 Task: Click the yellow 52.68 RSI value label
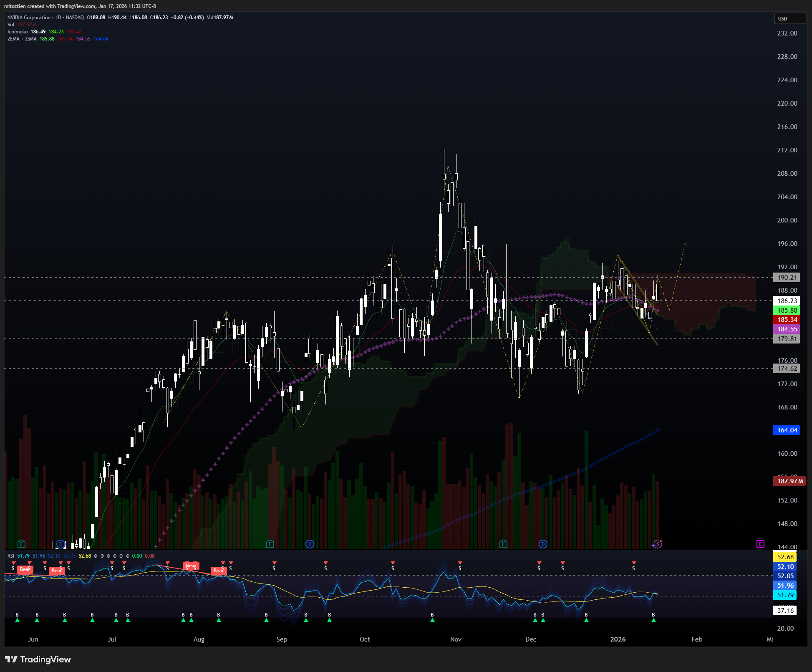click(785, 557)
